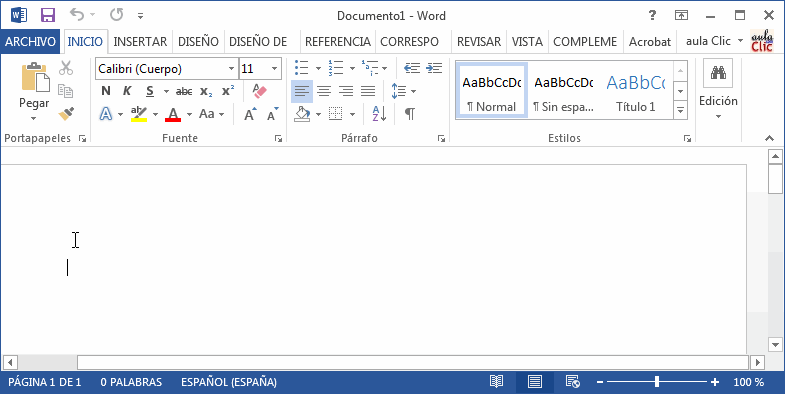Toggle italic with the K button
This screenshot has height=394, width=785.
(127, 91)
